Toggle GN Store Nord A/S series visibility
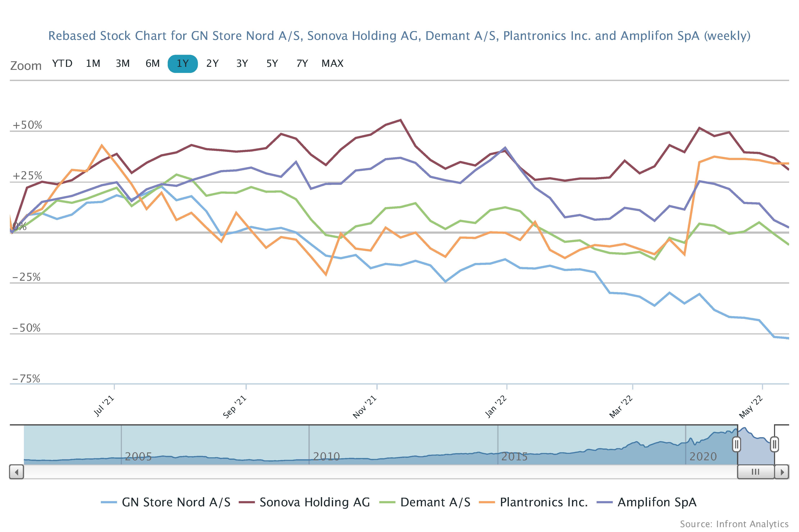The image size is (799, 532). point(166,503)
